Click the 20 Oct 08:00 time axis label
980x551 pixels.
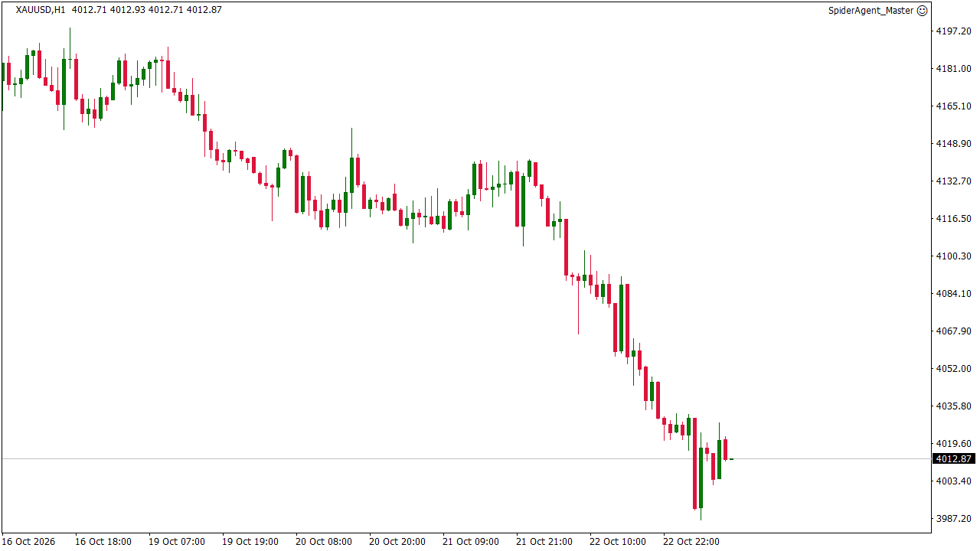[x=324, y=542]
